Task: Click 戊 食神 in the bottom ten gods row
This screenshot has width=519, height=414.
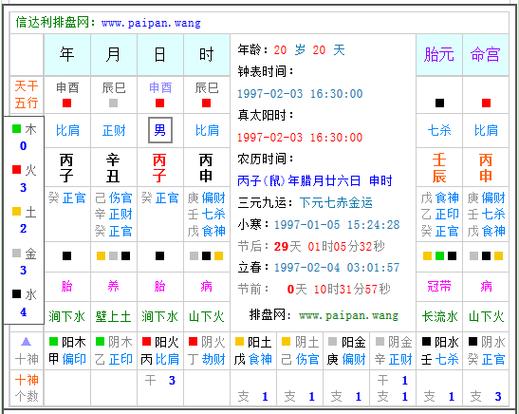Action: (253, 359)
